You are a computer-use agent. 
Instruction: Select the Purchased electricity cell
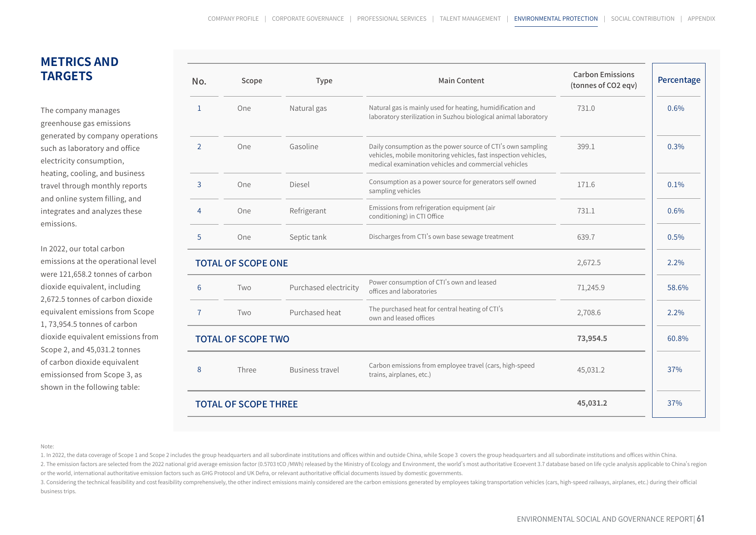[x=324, y=288]
